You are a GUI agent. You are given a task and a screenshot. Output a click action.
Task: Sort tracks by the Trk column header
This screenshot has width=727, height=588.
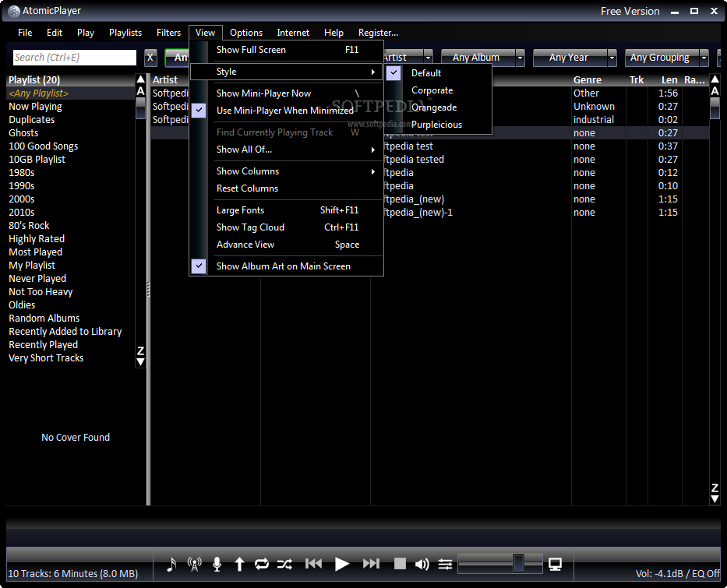click(x=636, y=80)
